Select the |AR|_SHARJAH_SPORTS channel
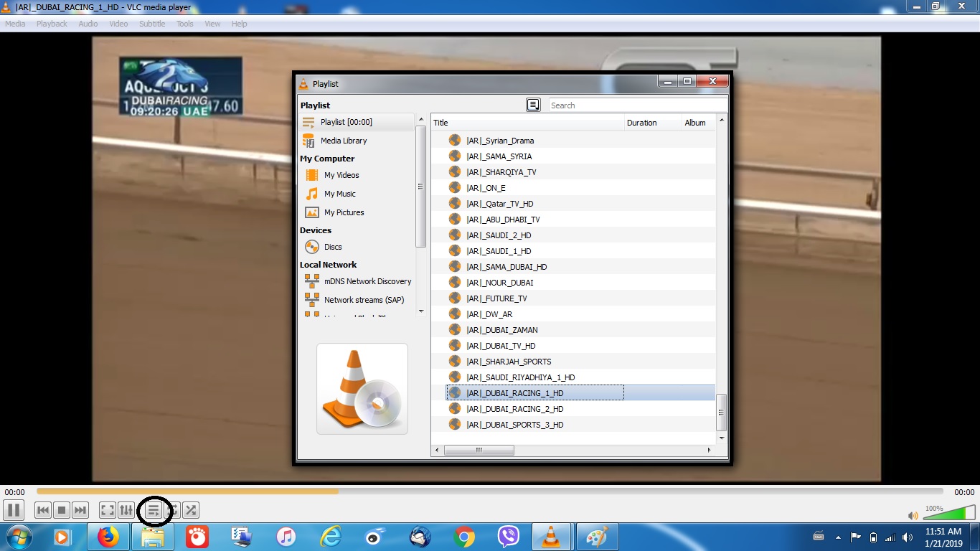 coord(508,361)
